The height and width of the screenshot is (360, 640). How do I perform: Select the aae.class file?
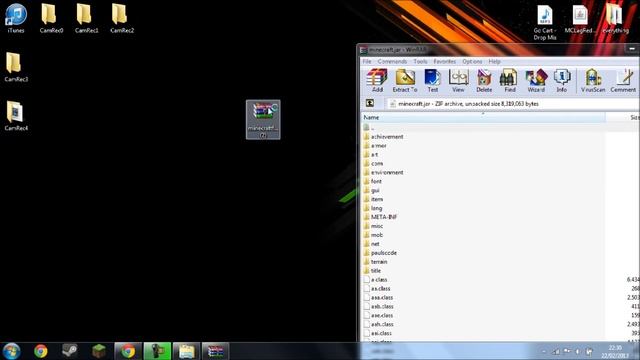(x=378, y=316)
